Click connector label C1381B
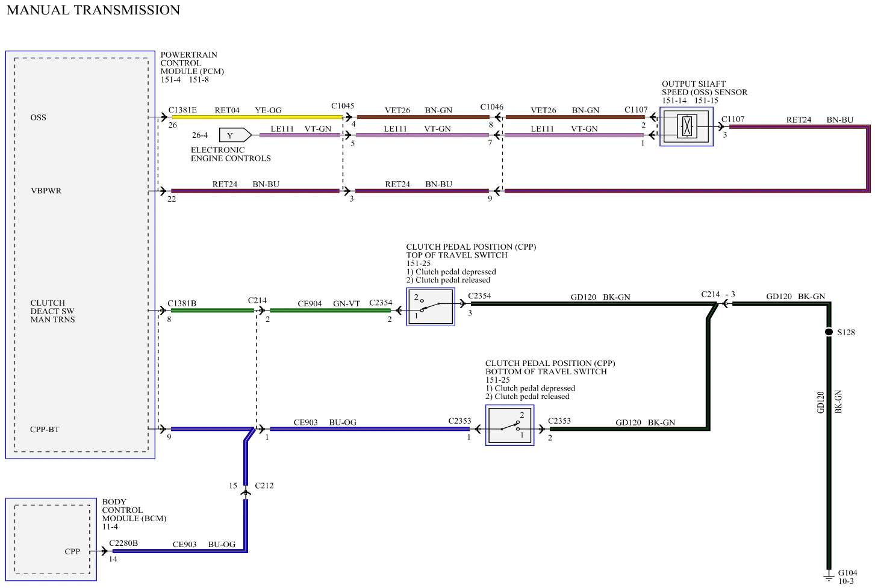This screenshot has height=588, width=875. click(182, 303)
